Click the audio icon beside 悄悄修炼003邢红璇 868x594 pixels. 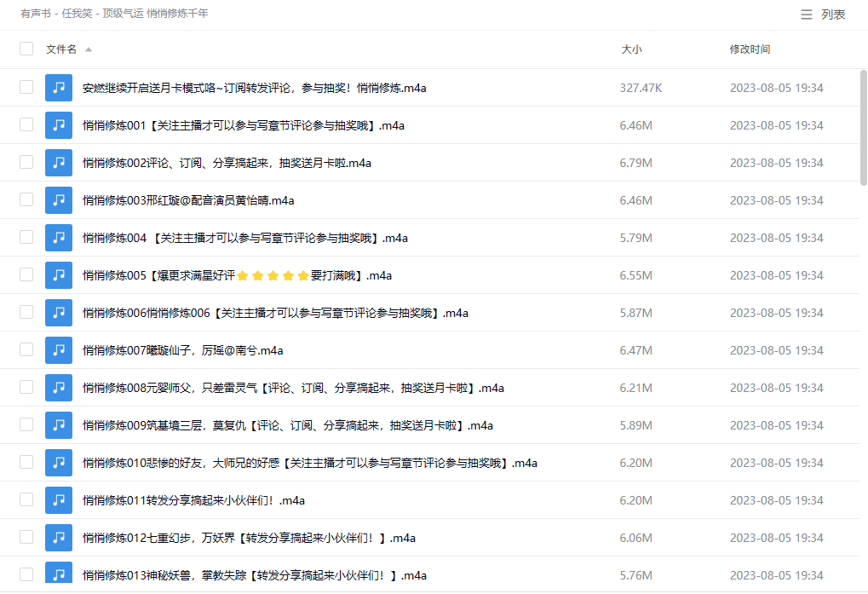(x=59, y=200)
